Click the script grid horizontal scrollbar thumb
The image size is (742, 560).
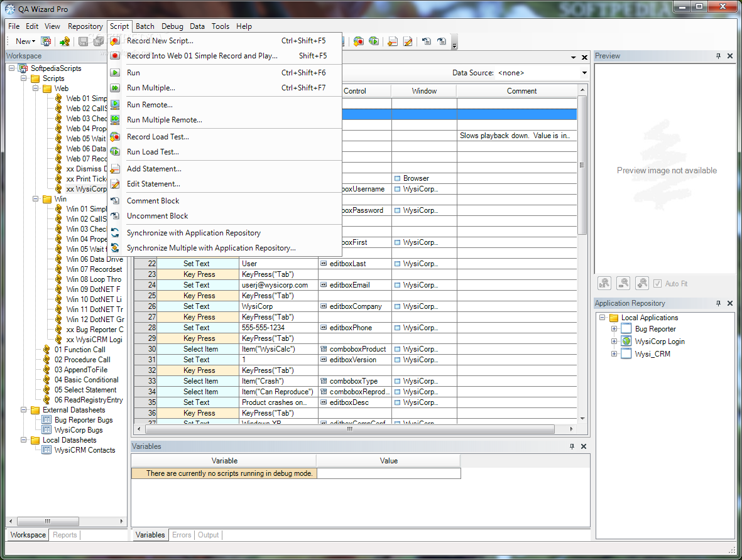(x=350, y=429)
